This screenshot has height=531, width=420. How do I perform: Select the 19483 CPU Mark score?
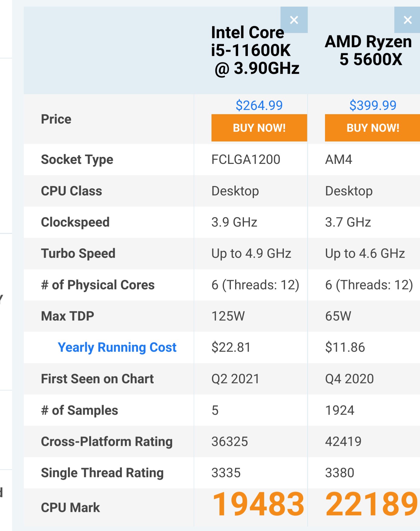(258, 504)
